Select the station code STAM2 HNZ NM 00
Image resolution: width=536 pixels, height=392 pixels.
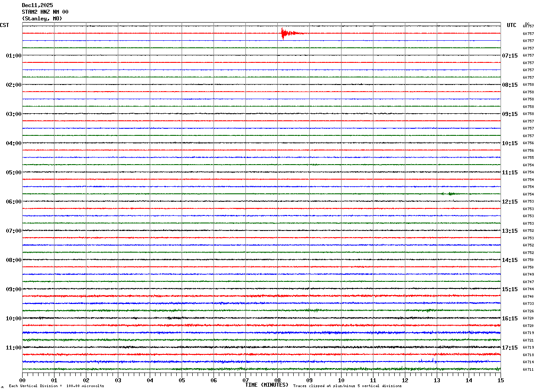(x=45, y=12)
